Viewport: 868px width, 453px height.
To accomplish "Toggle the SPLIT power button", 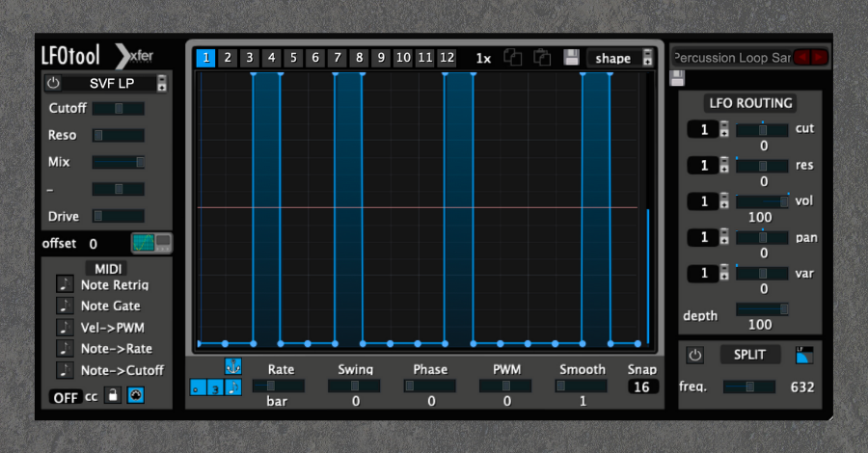I will click(694, 355).
